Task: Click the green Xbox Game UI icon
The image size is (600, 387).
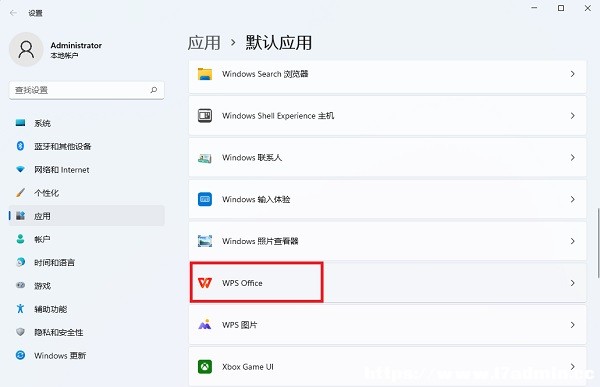Action: click(205, 367)
